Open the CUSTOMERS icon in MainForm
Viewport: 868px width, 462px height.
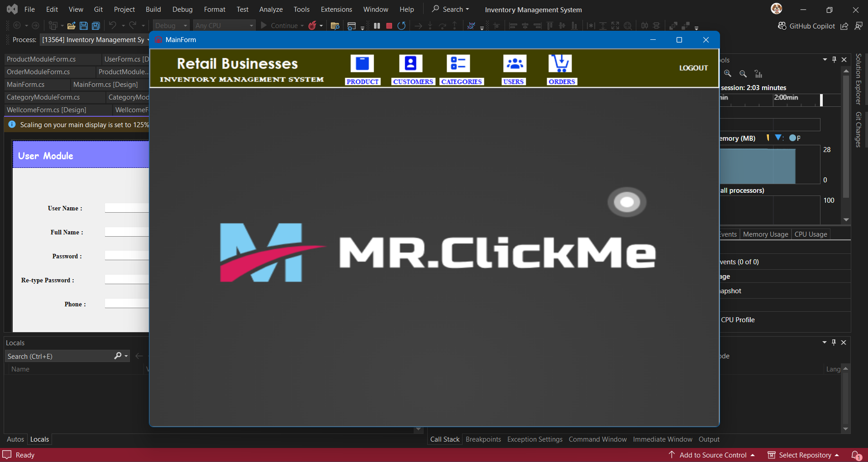click(410, 64)
